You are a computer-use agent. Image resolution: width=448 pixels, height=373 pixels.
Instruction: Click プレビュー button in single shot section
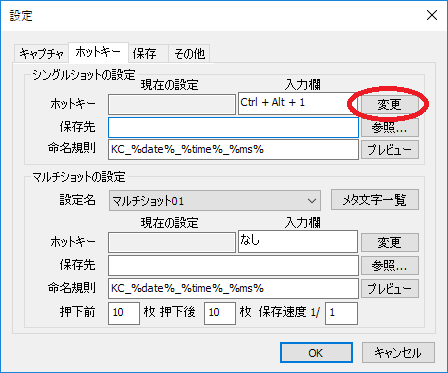coord(390,150)
